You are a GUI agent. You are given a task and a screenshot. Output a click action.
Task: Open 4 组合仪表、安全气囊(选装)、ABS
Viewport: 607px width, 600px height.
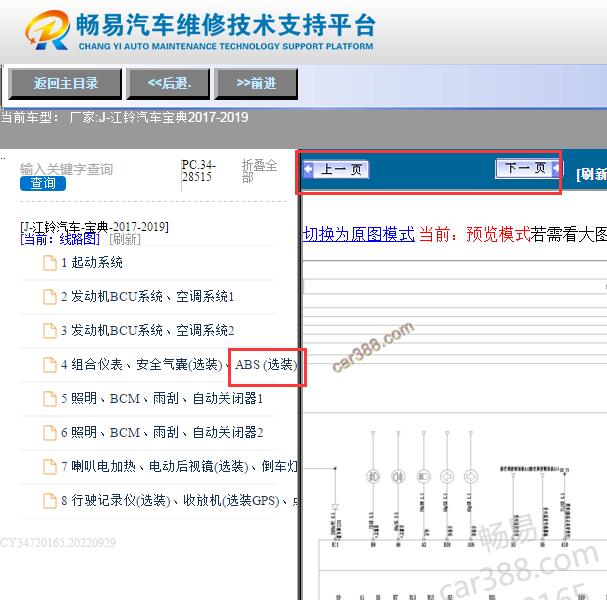179,365
